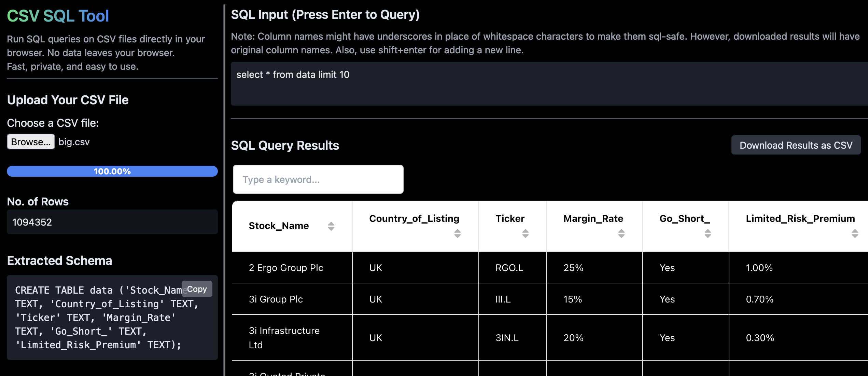Click Go_Short_ column sort icon
The height and width of the screenshot is (376, 868).
point(708,233)
